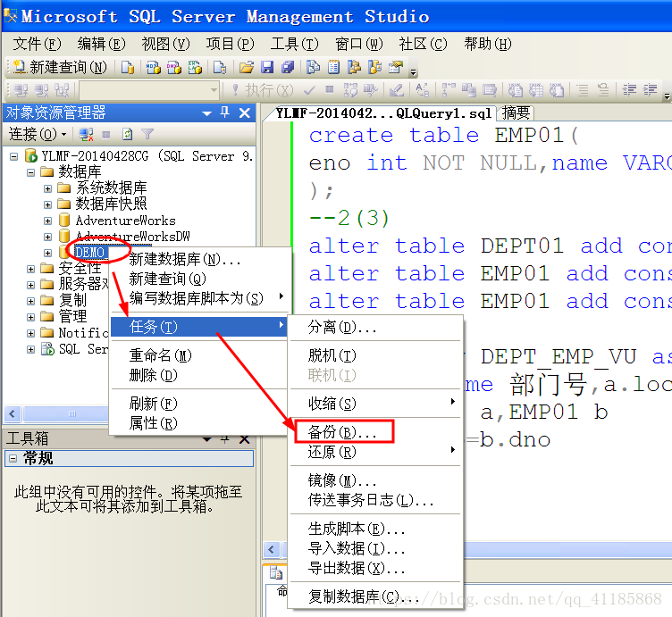Choose 属性(R) in the context menu
Viewport: 672px width, 617px height.
pyautogui.click(x=153, y=423)
